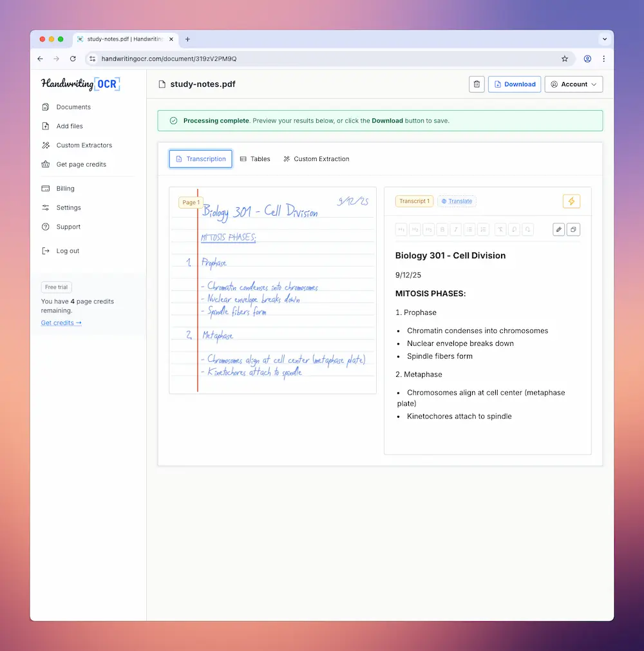This screenshot has width=644, height=651.
Task: Apply Heading 1 formatting to the transcript
Action: [x=401, y=229]
